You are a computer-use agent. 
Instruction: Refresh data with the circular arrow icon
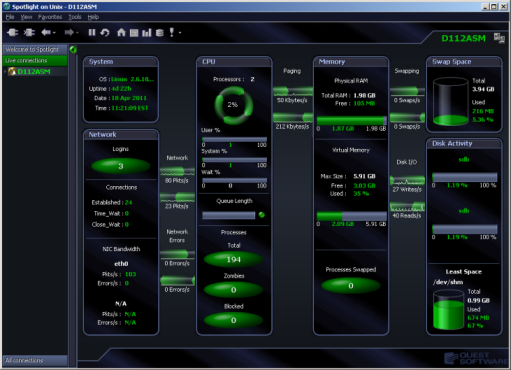point(105,32)
